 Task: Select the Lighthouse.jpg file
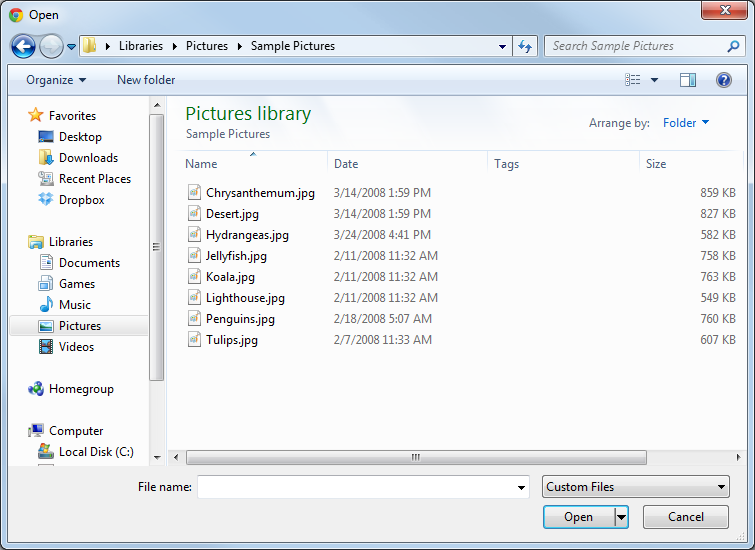pyautogui.click(x=245, y=298)
